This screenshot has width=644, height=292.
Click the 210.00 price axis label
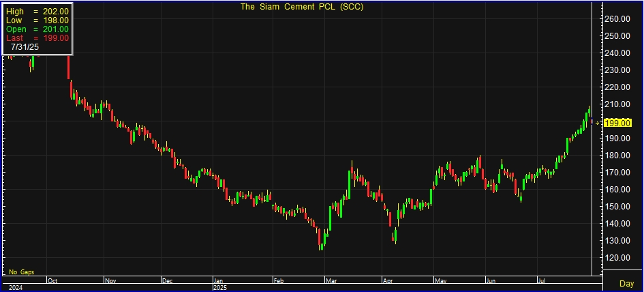pos(617,104)
